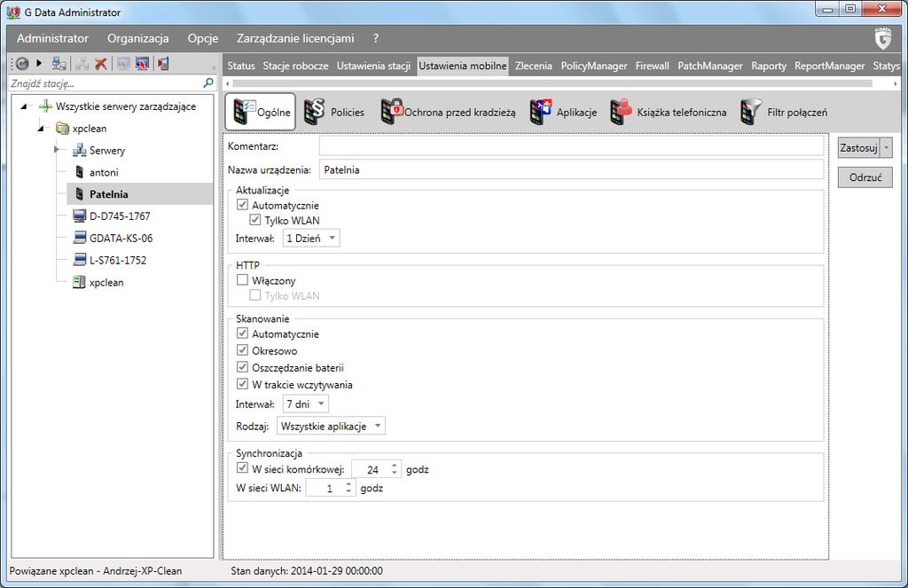Image resolution: width=908 pixels, height=588 pixels.
Task: Open Filtr połączeń section
Action: pyautogui.click(x=784, y=112)
